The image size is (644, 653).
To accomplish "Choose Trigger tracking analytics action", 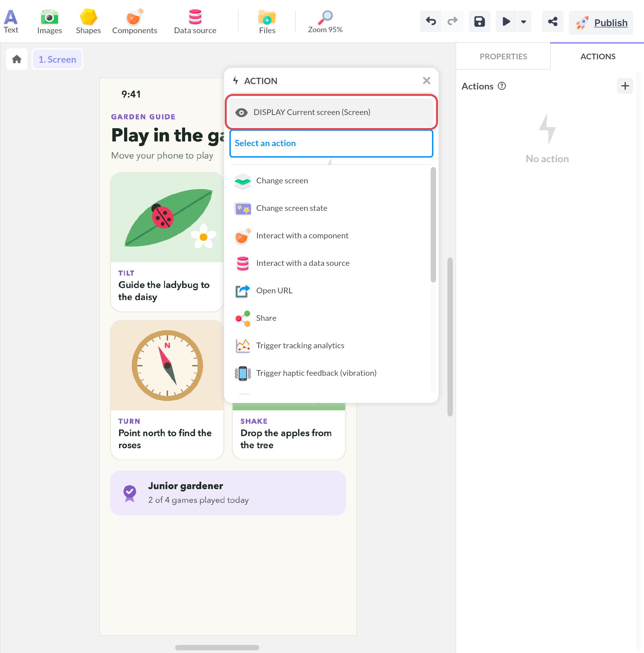I will 331,345.
